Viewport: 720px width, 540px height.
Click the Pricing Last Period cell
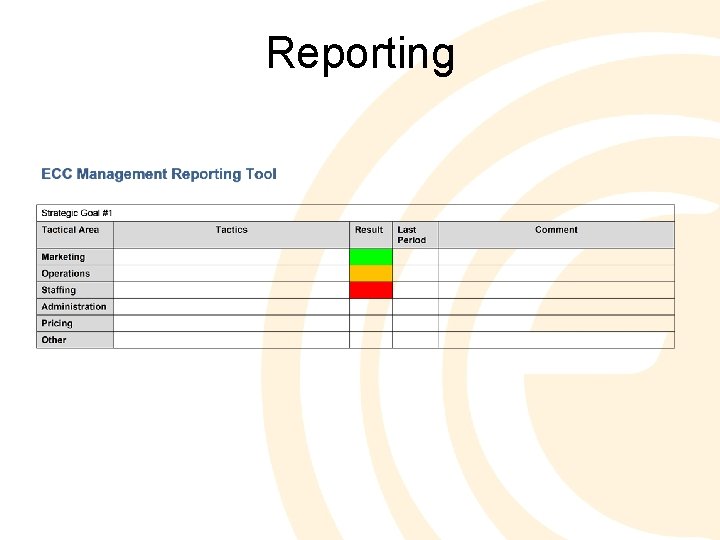pos(416,323)
